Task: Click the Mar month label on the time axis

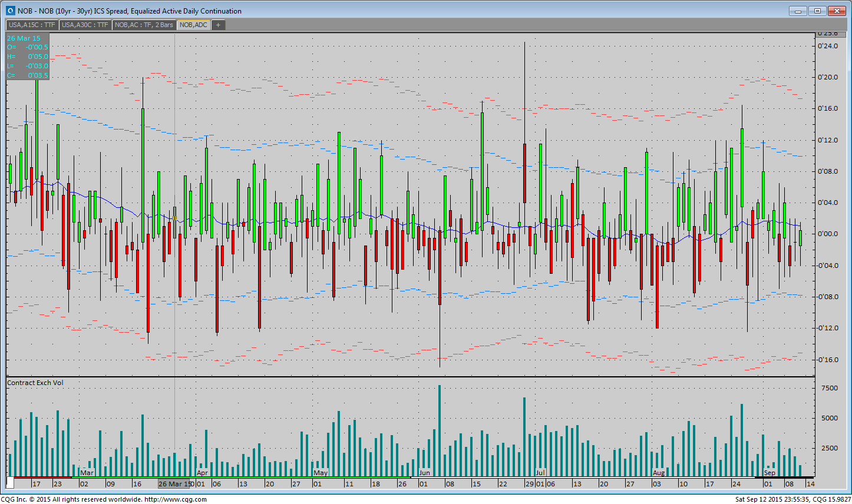Action: 87,473
